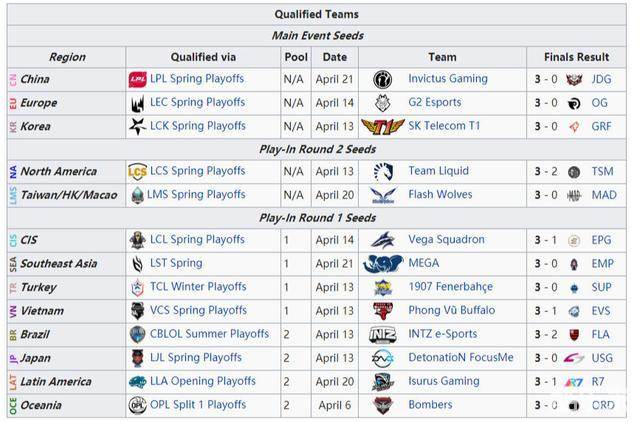Viewport: 640px width, 422px height.
Task: Click the G2 Esports team logo
Action: click(382, 102)
